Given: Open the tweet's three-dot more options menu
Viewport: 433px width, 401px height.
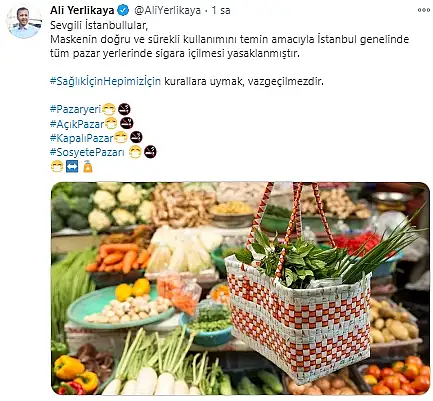Looking at the screenshot, I should tap(424, 10).
